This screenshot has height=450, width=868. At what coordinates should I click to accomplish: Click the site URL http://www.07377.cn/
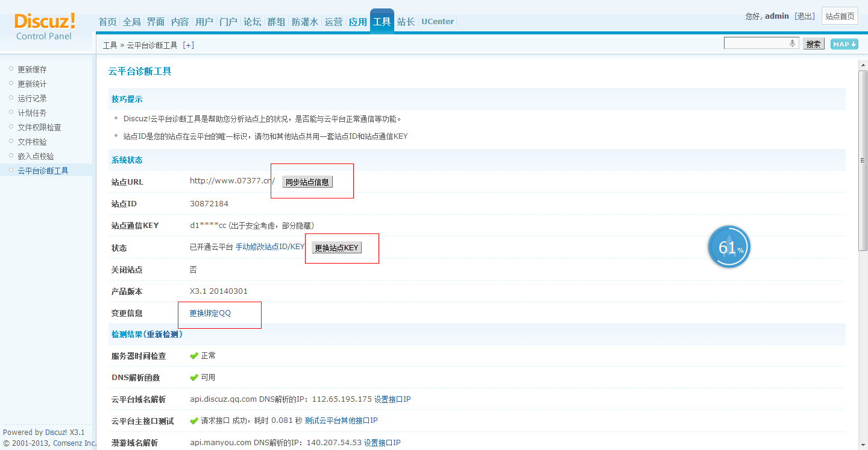232,180
